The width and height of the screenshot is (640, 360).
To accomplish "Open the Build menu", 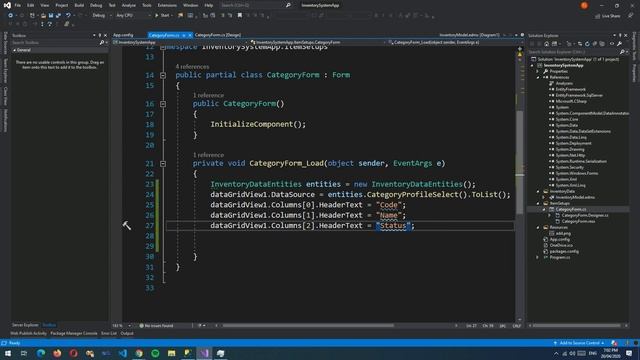I will (x=79, y=5).
